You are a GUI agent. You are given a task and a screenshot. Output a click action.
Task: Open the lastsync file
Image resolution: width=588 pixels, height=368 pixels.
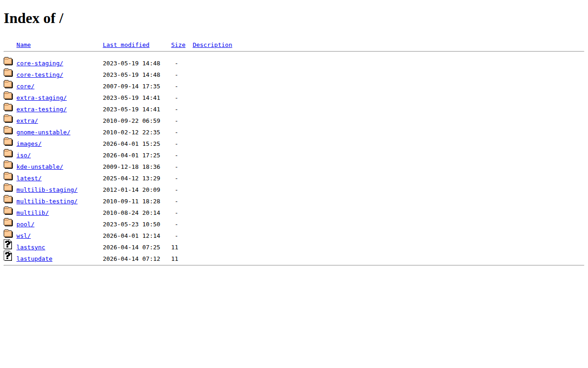coord(30,247)
